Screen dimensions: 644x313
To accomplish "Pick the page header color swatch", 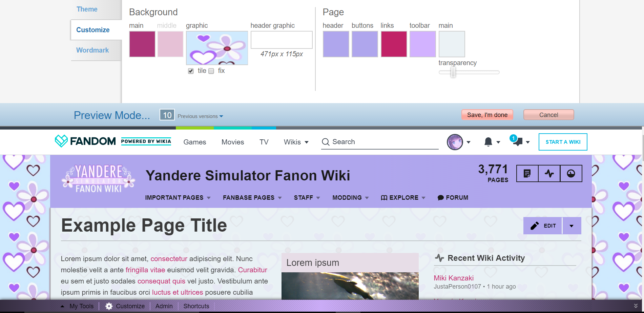I will coord(336,44).
